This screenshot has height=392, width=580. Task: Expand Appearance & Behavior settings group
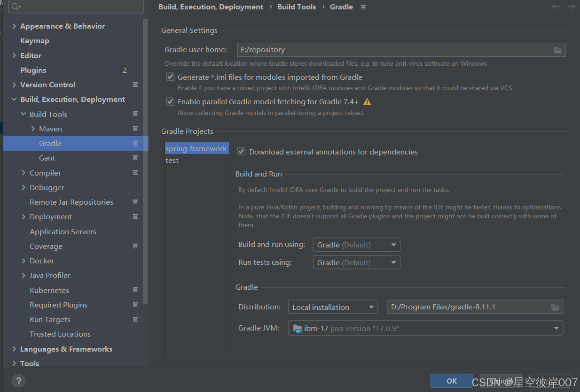[14, 26]
